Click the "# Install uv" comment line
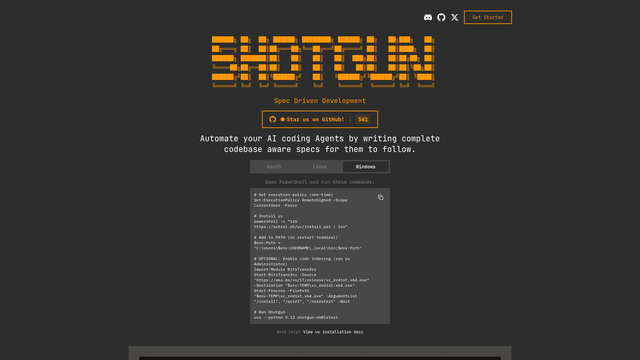Viewport: 640px width, 360px height. pos(268,216)
